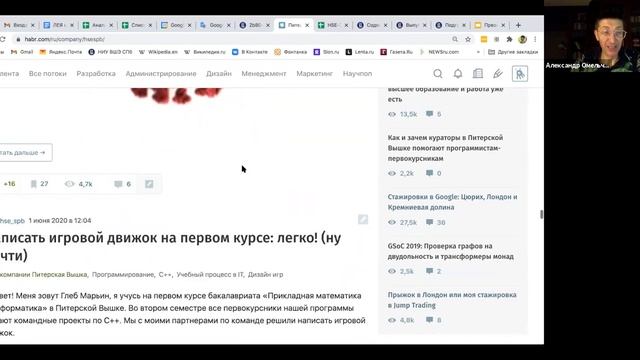Open Chrome three-dot menu

pos(535,39)
